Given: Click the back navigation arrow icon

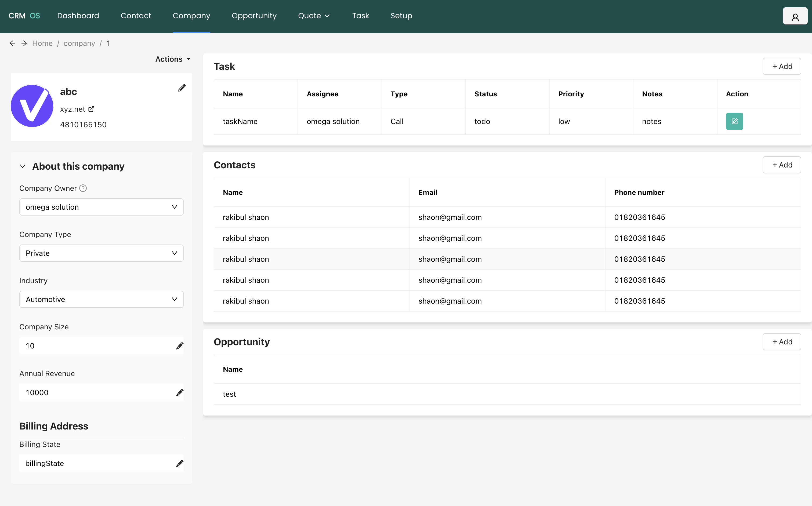Looking at the screenshot, I should point(12,43).
